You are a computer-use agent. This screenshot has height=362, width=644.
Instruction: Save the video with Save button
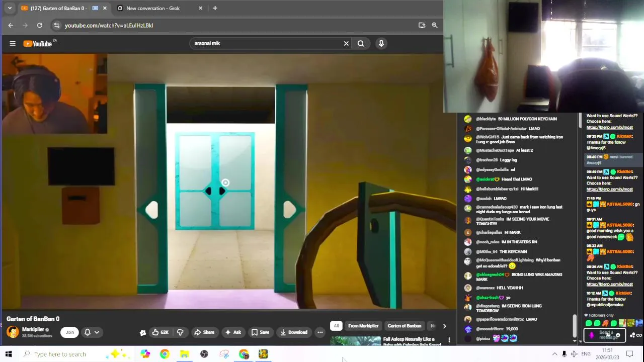[260, 332]
